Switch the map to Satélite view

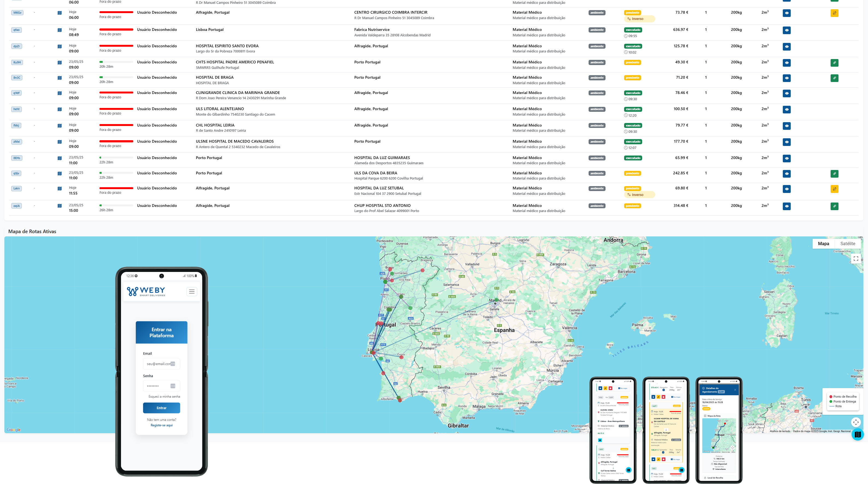tap(848, 244)
